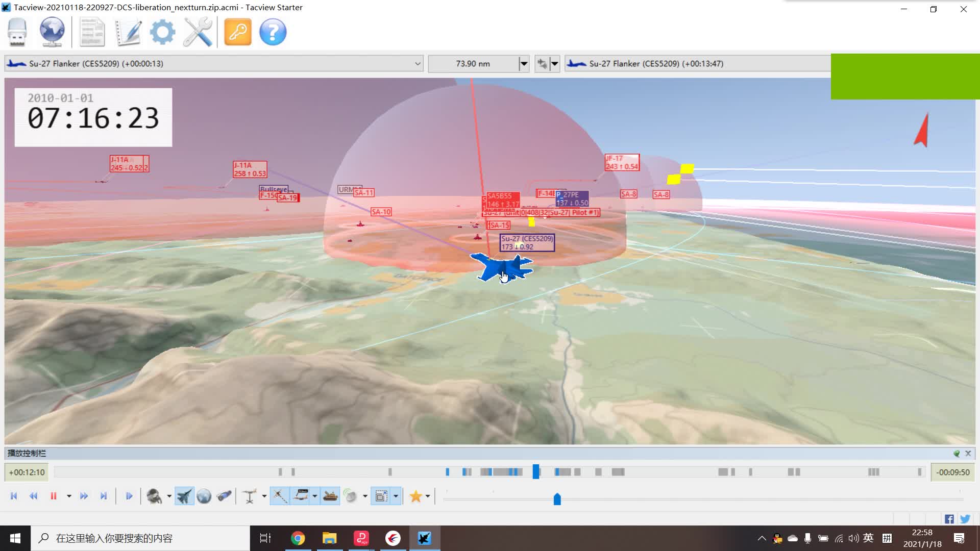Open the 73.90 nm distance dropdown arrow
The height and width of the screenshot is (551, 980).
pos(524,64)
